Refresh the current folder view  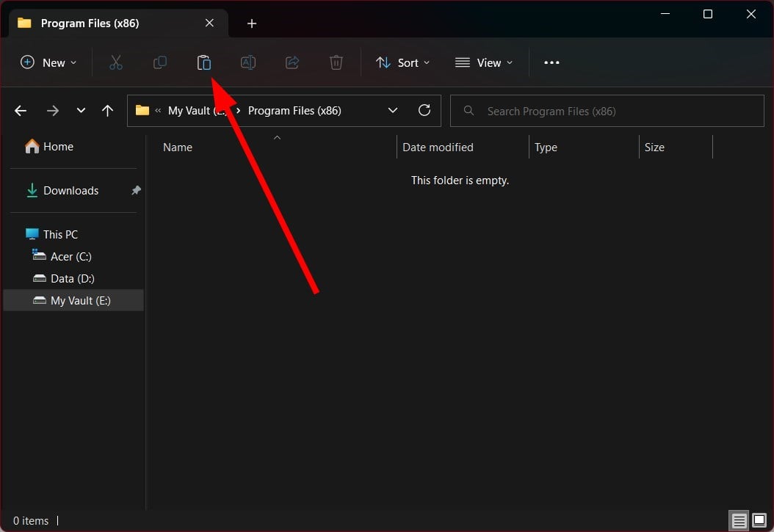[x=424, y=111]
